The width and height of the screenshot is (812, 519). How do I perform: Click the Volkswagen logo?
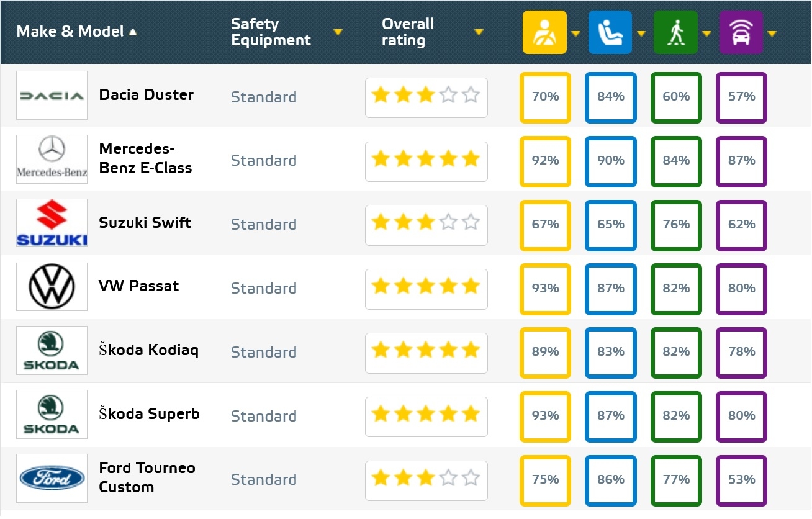[52, 287]
